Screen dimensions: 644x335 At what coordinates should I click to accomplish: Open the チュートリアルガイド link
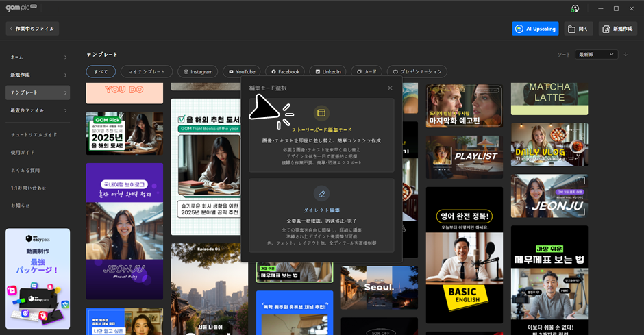tap(34, 134)
